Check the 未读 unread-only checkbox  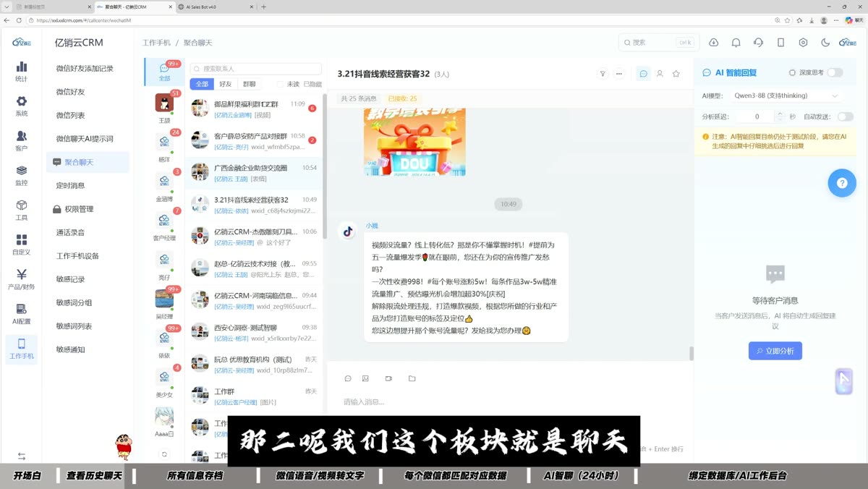[281, 84]
